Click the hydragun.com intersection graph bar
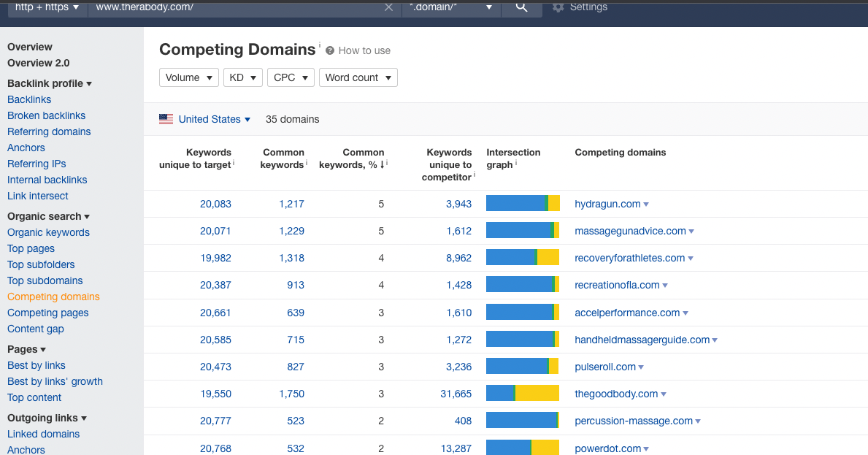Image resolution: width=868 pixels, height=455 pixels. tap(523, 204)
